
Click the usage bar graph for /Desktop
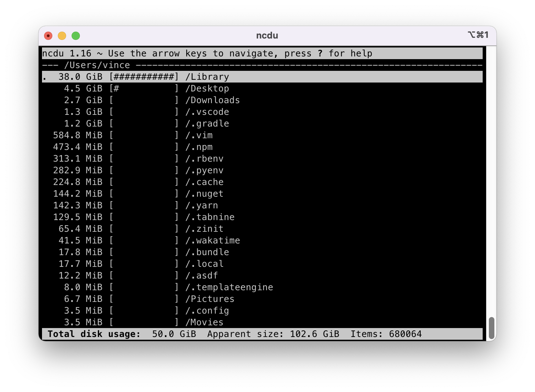[144, 88]
